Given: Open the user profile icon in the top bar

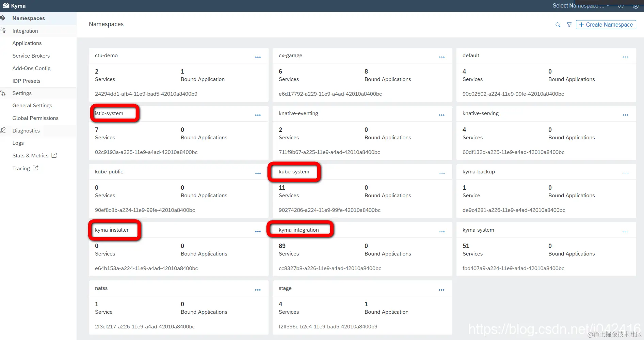Looking at the screenshot, I should (635, 6).
